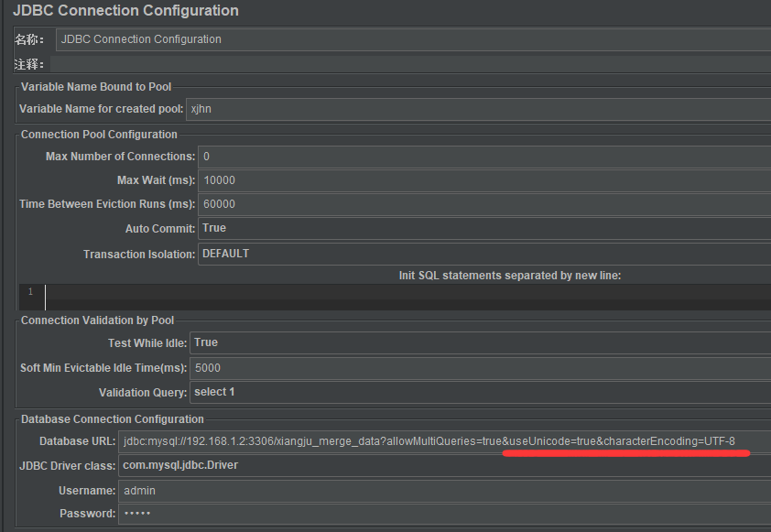This screenshot has height=532, width=771.
Task: Open the Validation Query combo box
Action: click(x=481, y=393)
